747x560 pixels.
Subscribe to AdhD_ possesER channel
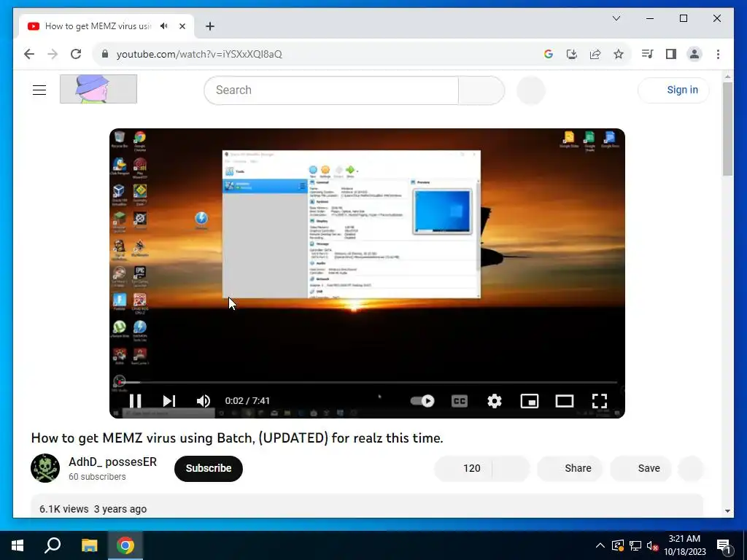(209, 468)
